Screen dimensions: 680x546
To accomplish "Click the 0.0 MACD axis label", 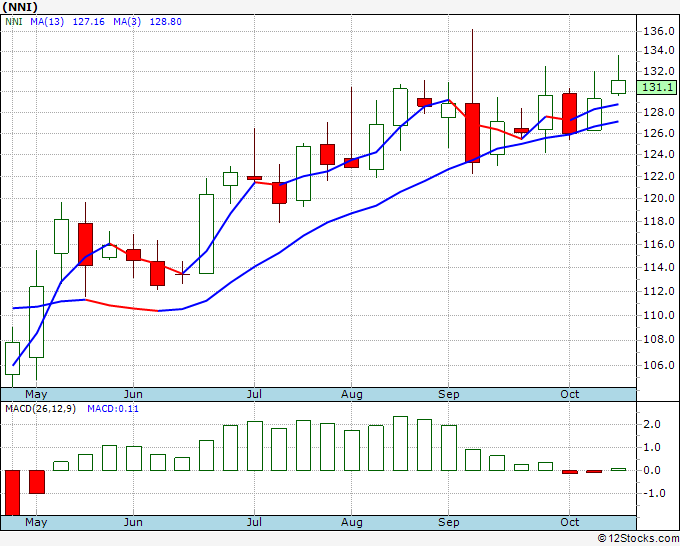I will pyautogui.click(x=652, y=470).
